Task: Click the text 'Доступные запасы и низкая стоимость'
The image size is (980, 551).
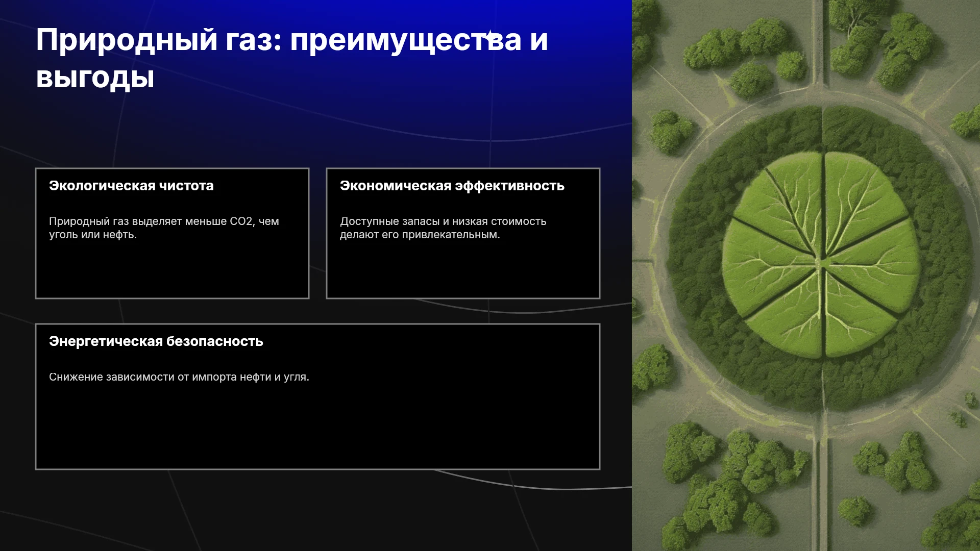Action: point(443,221)
